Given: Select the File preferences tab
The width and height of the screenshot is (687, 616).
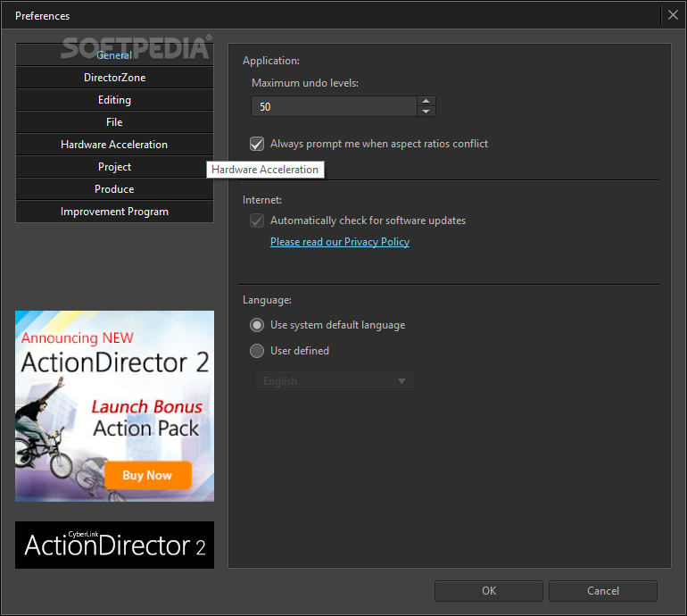Looking at the screenshot, I should point(114,122).
